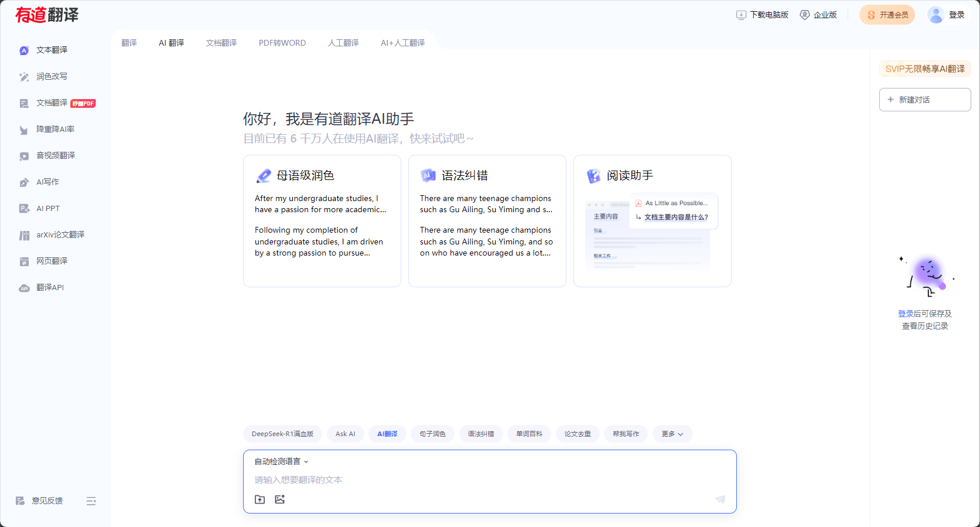Viewport: 980px width, 527px height.
Task: Select the 单词百科 chip
Action: pyautogui.click(x=529, y=434)
